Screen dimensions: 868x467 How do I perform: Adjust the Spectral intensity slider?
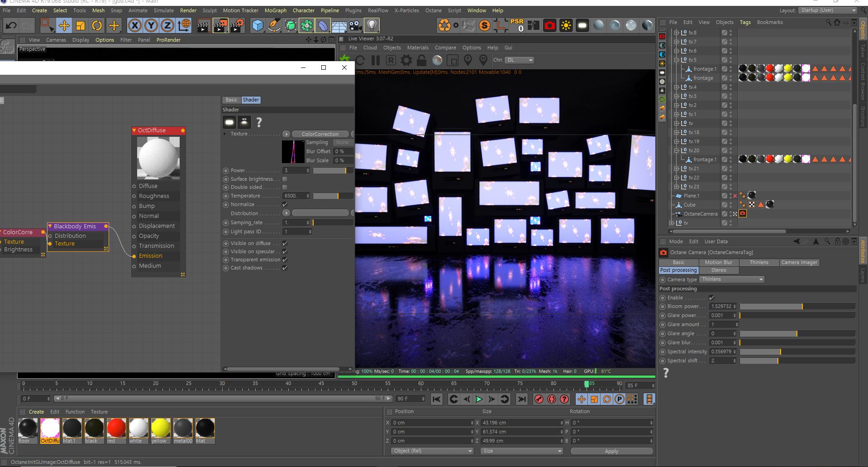[x=797, y=352]
